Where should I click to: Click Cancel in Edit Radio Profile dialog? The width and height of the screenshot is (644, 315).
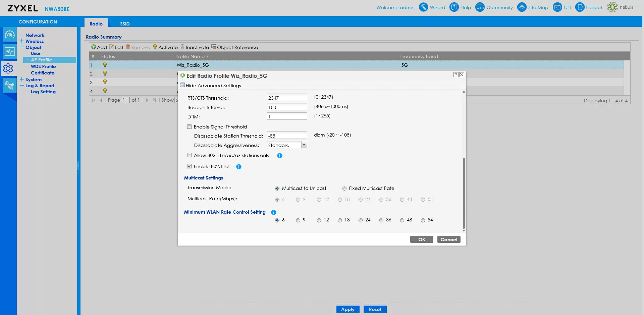[x=448, y=240]
